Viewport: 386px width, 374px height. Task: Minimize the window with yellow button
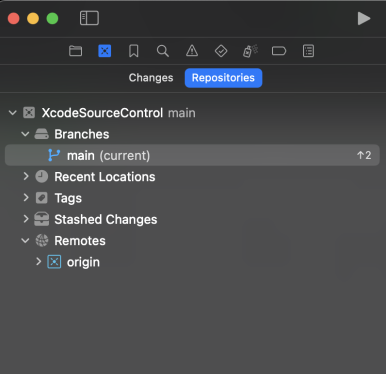(33, 18)
